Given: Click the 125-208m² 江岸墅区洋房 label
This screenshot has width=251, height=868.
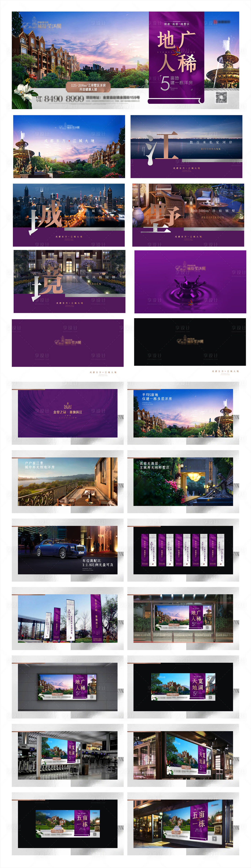Looking at the screenshot, I should pos(88,87).
